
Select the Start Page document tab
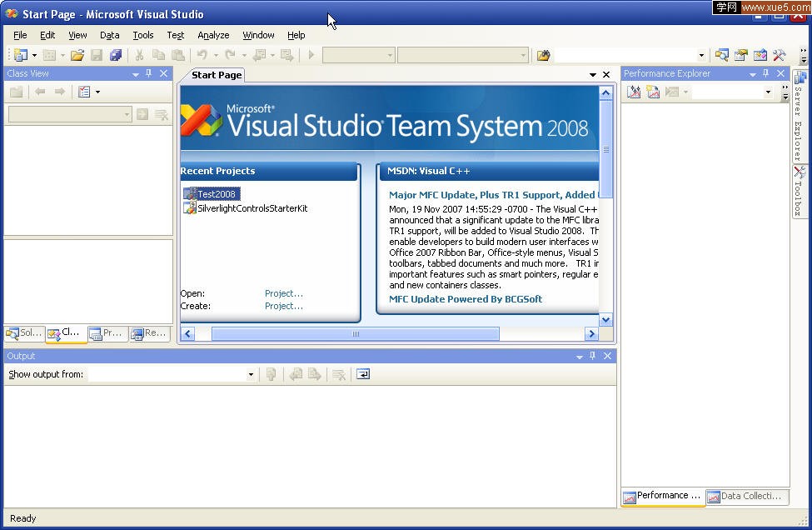217,75
